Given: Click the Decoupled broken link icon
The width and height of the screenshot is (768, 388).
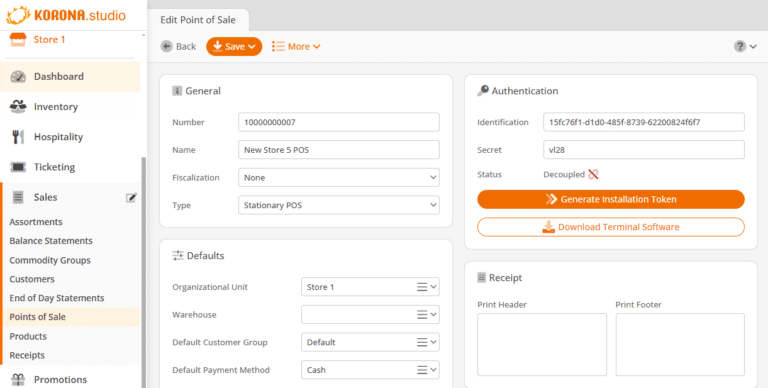Looking at the screenshot, I should click(x=593, y=174).
